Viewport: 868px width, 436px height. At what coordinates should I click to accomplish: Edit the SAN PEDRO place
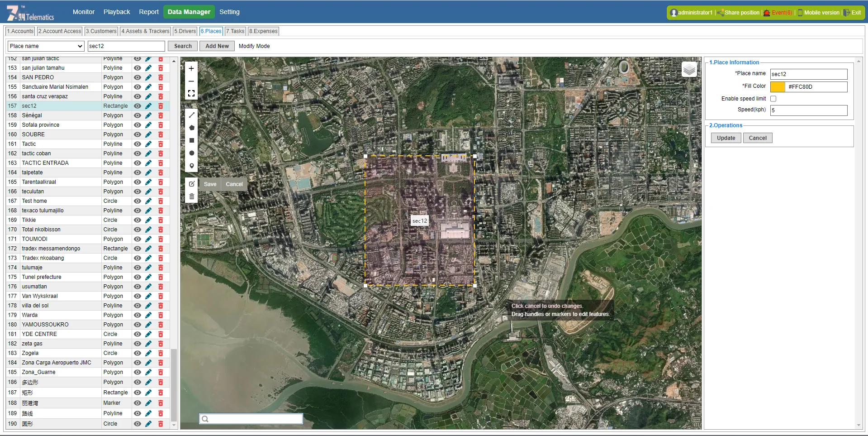click(148, 77)
